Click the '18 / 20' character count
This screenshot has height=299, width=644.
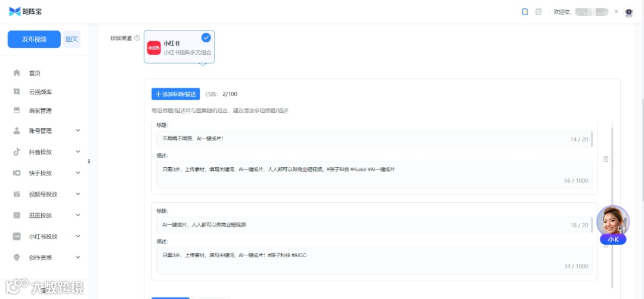[x=579, y=226]
